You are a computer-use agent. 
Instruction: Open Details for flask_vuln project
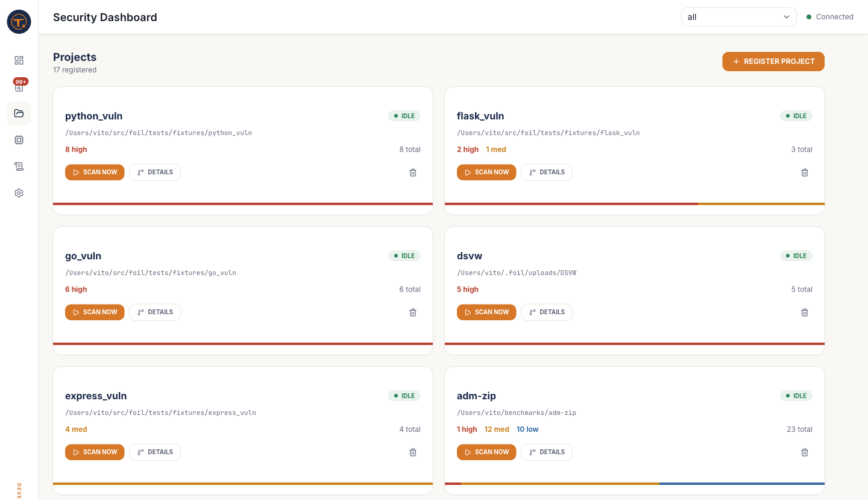tap(547, 172)
